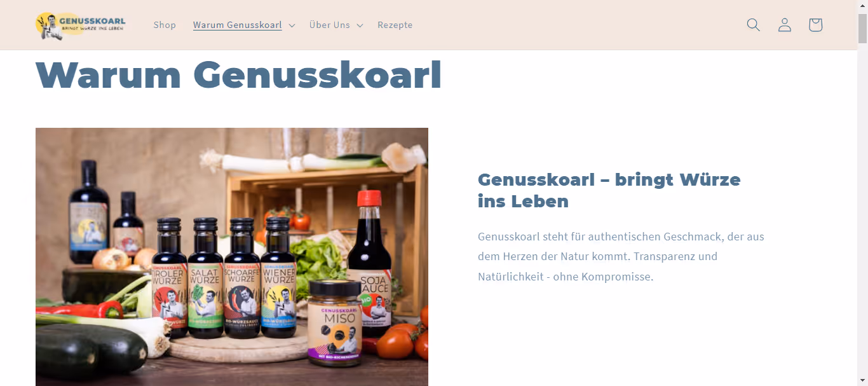Click the product bottles photo
The image size is (868, 386).
coord(232,257)
